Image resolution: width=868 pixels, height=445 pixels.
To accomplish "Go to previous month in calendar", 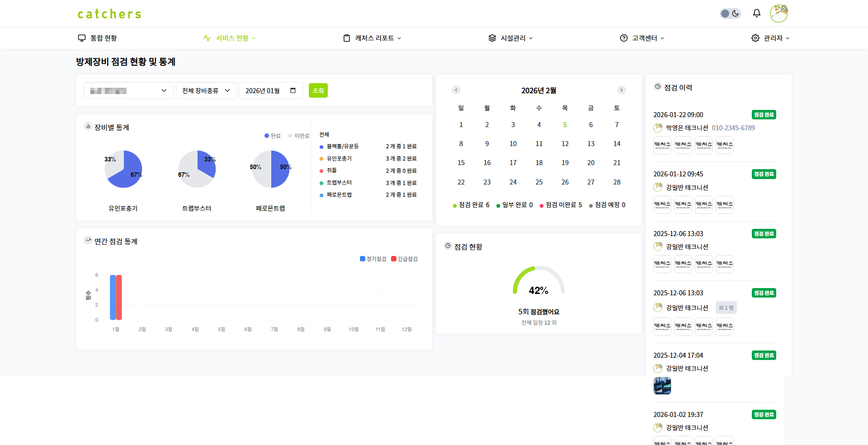I will tap(456, 90).
